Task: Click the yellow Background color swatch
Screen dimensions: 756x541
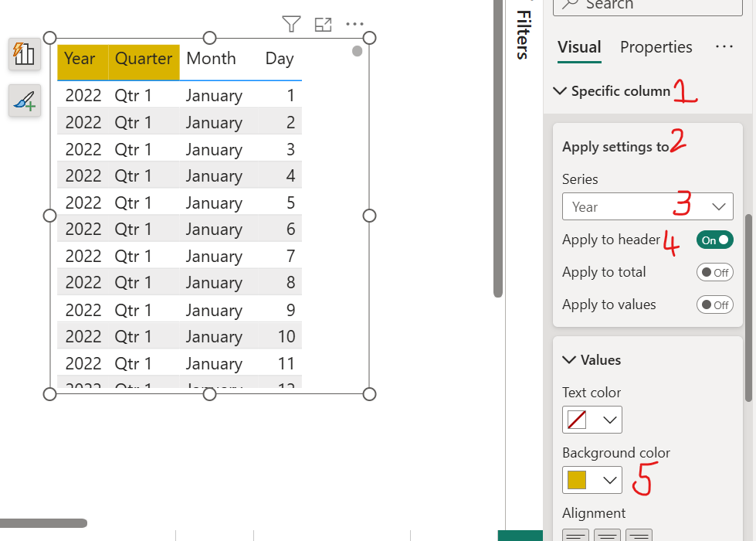Action: click(577, 480)
